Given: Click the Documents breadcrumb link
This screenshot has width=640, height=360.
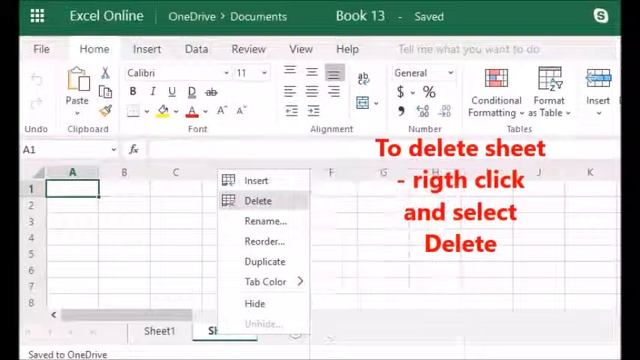Looking at the screenshot, I should coord(258,17).
